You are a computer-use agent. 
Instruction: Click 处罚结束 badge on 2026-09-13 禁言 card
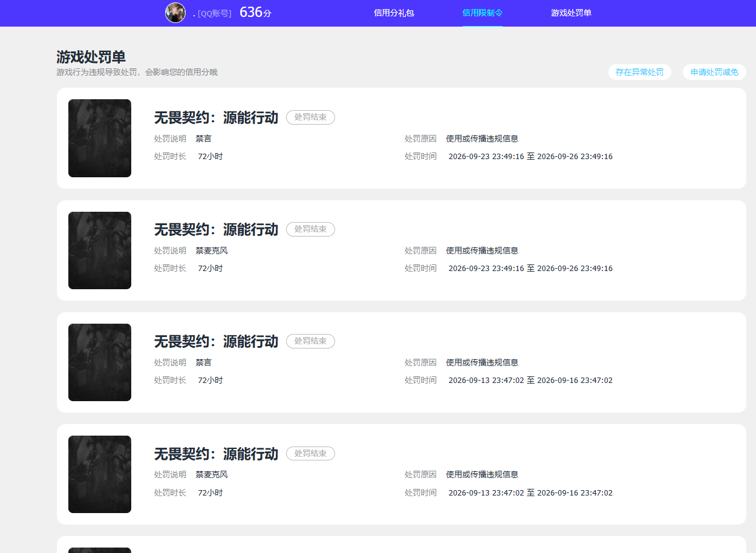pyautogui.click(x=310, y=341)
